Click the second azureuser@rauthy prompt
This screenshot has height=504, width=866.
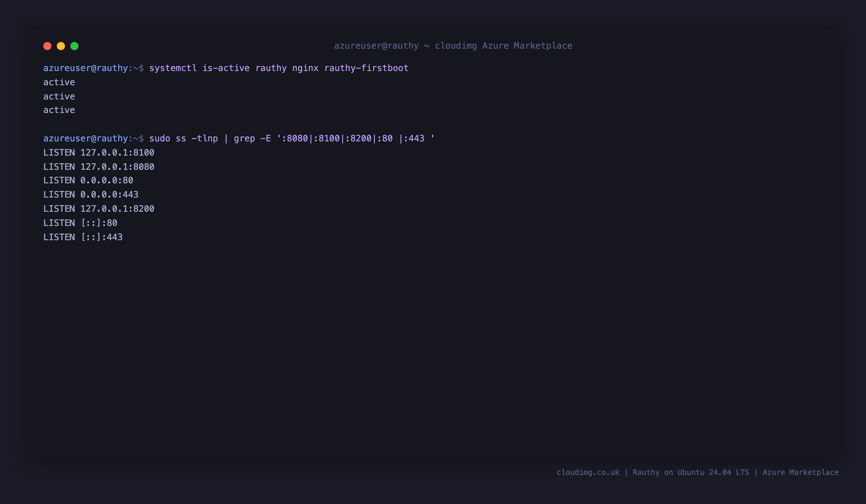[x=93, y=138]
